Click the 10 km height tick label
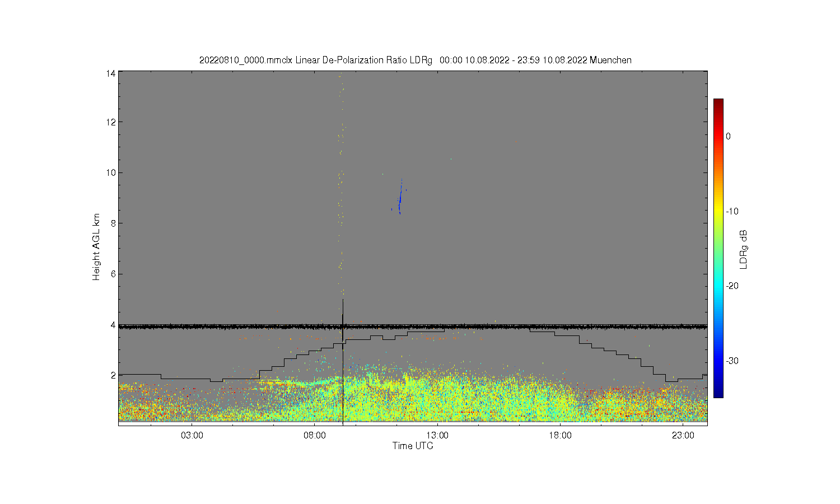 [x=111, y=172]
